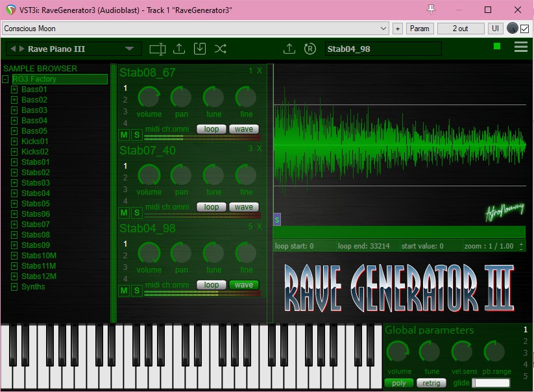Image resolution: width=534 pixels, height=392 pixels.
Task: Click the load sample upload icon
Action: click(x=289, y=49)
